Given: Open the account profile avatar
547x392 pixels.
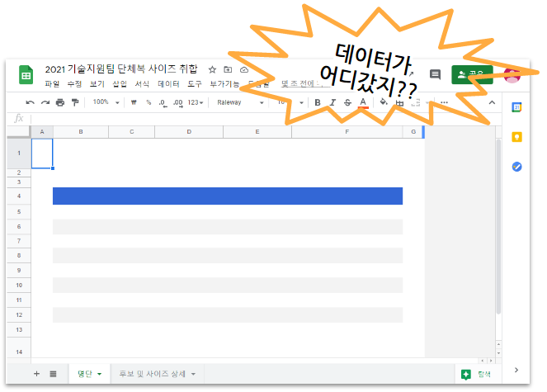Looking at the screenshot, I should (x=512, y=74).
